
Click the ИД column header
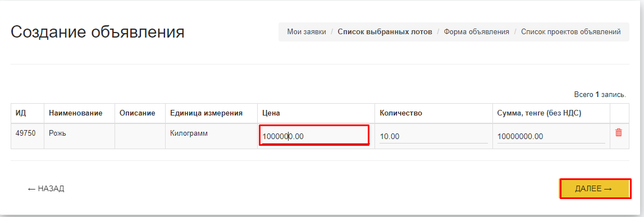(21, 113)
